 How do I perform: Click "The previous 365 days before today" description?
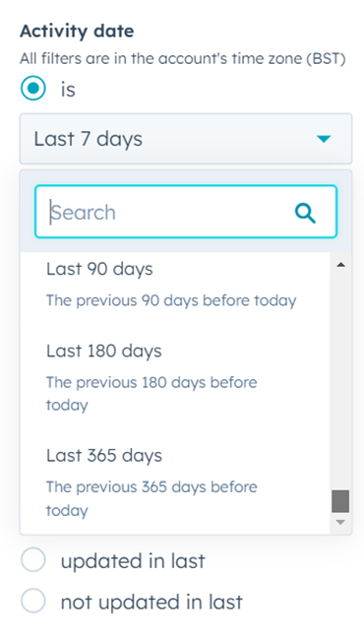click(x=152, y=498)
